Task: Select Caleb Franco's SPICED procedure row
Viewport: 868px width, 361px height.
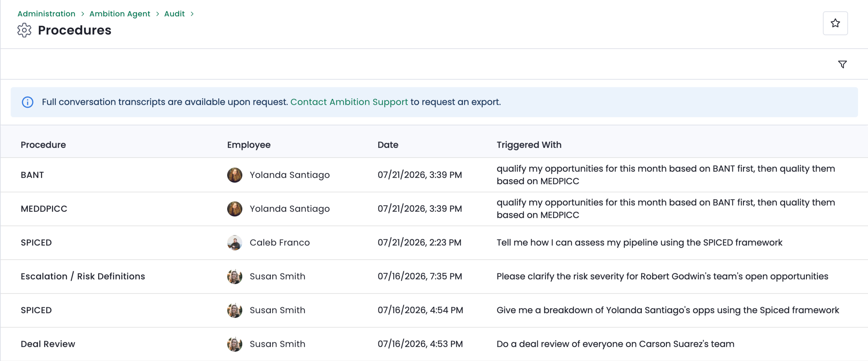Action: click(x=434, y=242)
